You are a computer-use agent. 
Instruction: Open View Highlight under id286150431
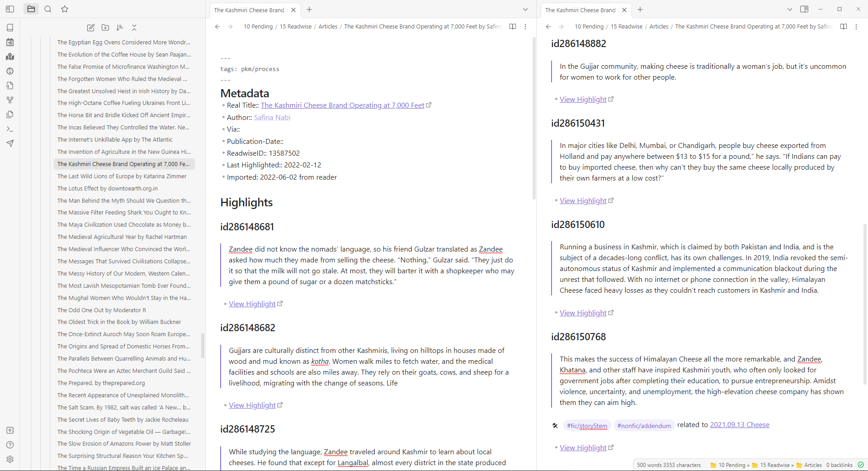point(583,201)
